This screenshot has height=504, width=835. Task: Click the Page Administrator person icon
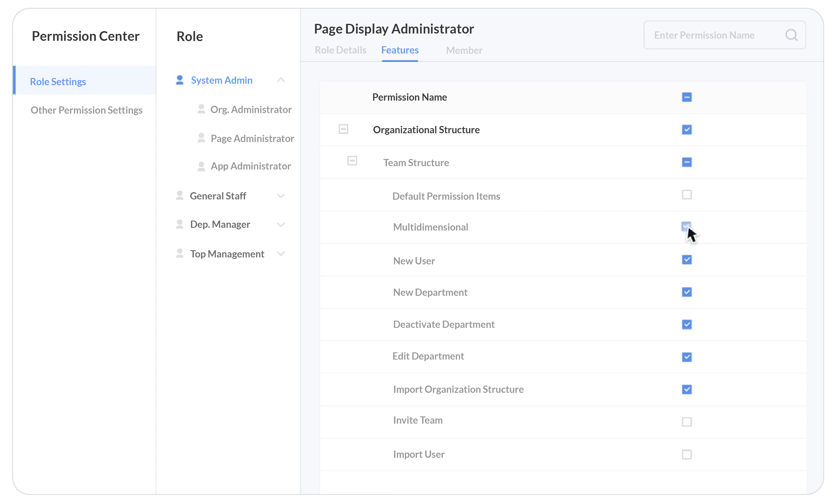[202, 138]
